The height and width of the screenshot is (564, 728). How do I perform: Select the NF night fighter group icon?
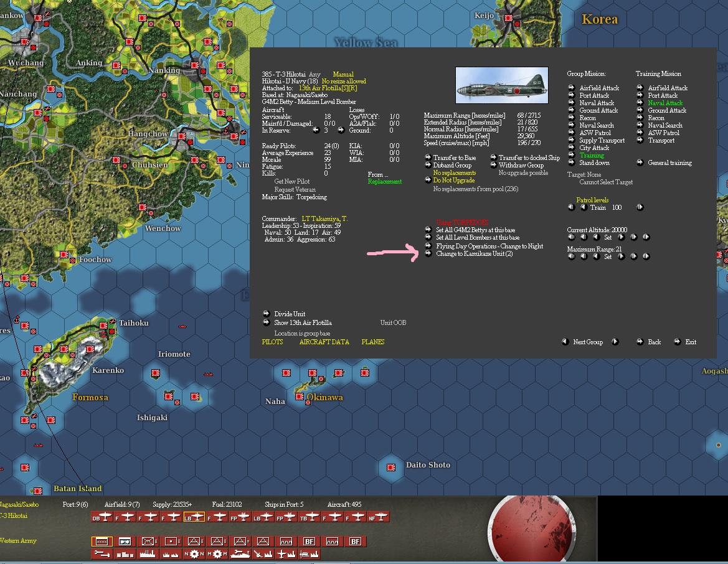click(379, 517)
